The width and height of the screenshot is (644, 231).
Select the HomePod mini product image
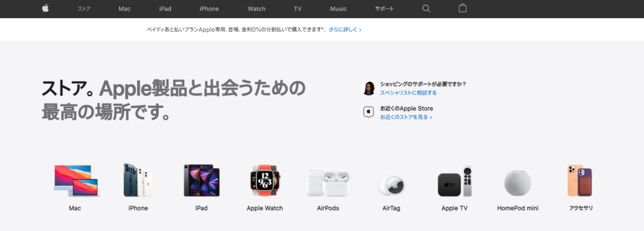[518, 183]
